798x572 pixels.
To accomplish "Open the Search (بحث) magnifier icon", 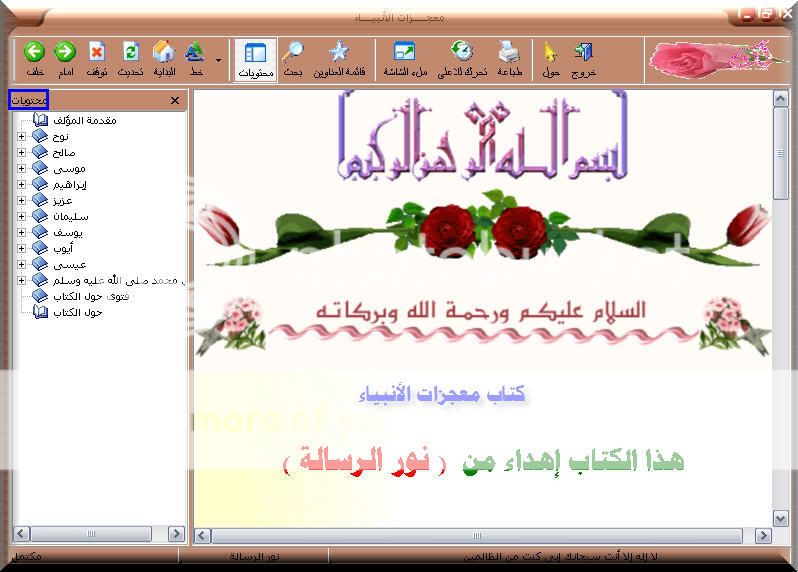I will coord(293,53).
